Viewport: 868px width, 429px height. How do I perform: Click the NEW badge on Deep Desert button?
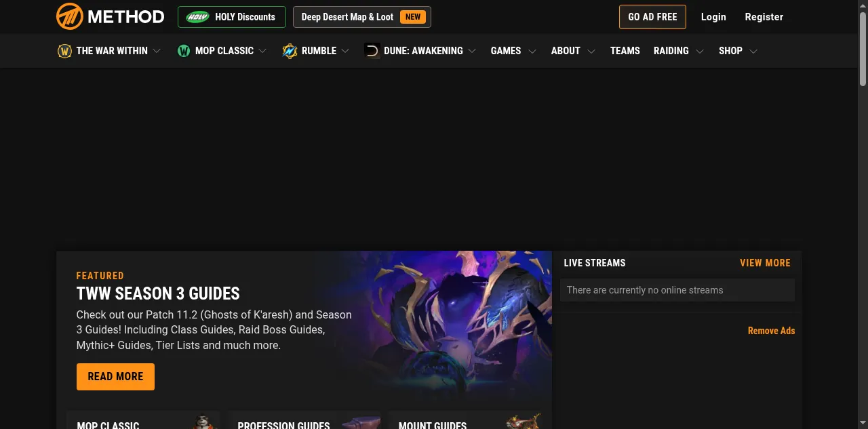click(413, 17)
